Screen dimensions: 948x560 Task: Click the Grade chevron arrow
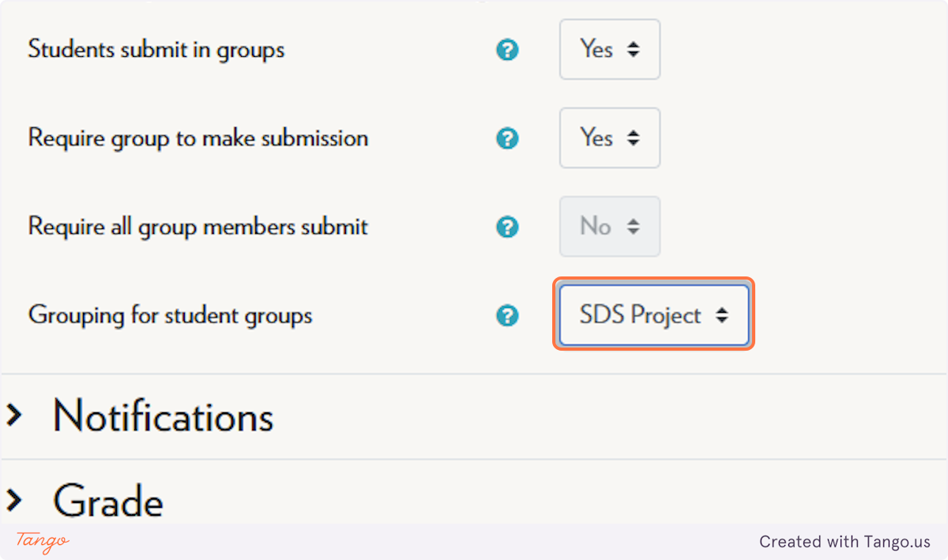coord(14,500)
